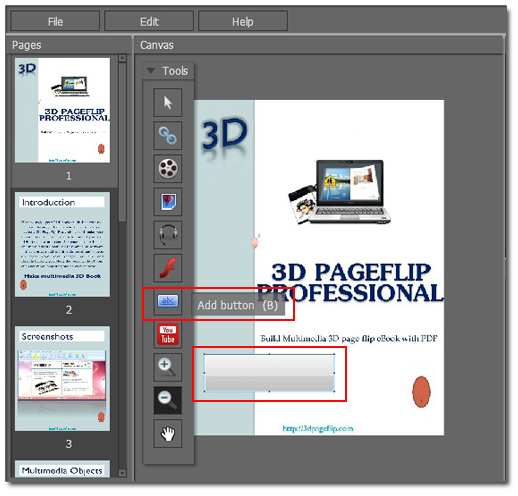Activate the abc Add button tool
Image resolution: width=518 pixels, height=496 pixels.
168,301
